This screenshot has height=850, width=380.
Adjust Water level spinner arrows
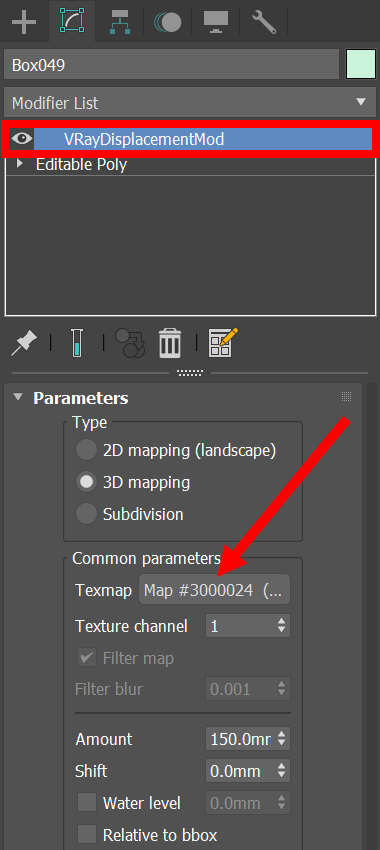[281, 803]
